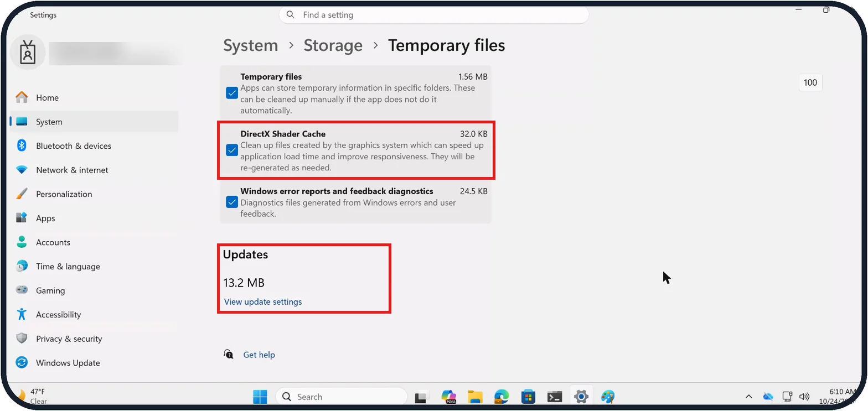Select the 1.56 MB size value
The image size is (868, 411).
(473, 77)
